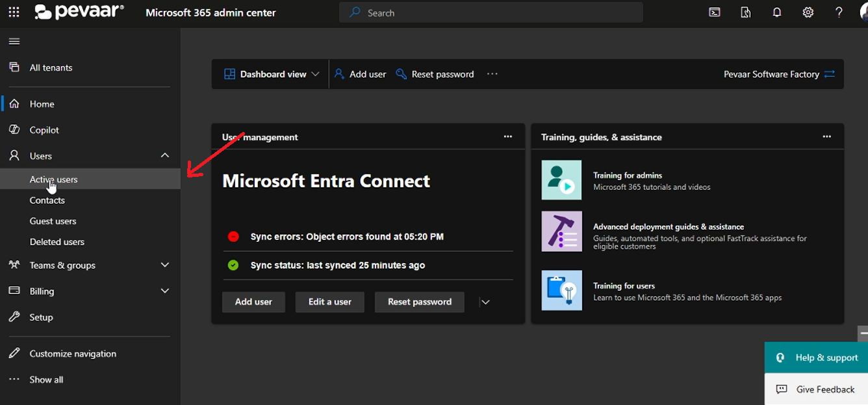This screenshot has width=868, height=405.
Task: Click the Billing card icon
Action: (x=14, y=291)
